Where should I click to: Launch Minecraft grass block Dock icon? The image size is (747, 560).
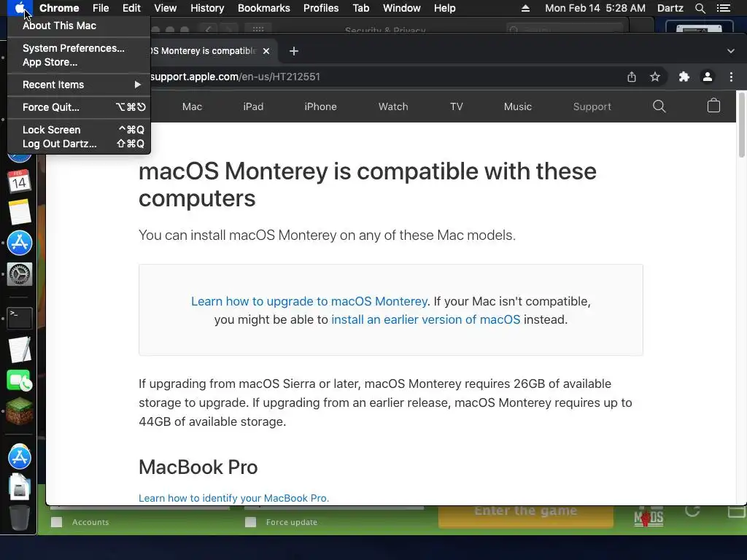[20, 411]
